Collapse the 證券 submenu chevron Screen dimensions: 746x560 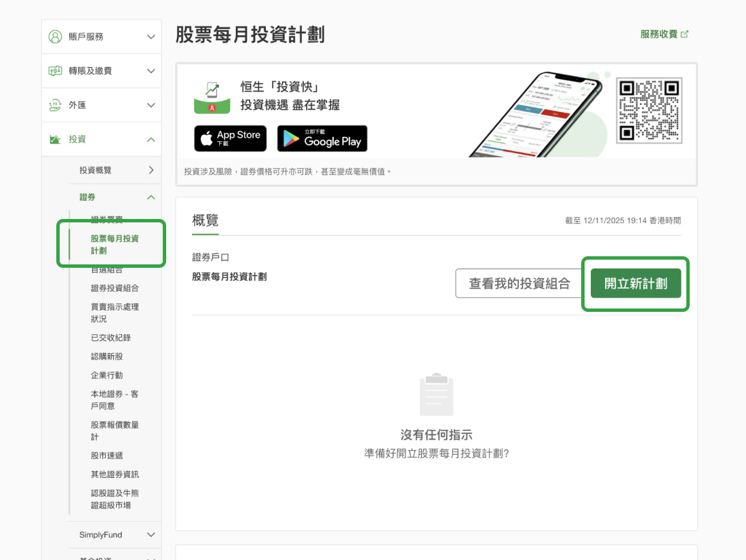pyautogui.click(x=151, y=197)
